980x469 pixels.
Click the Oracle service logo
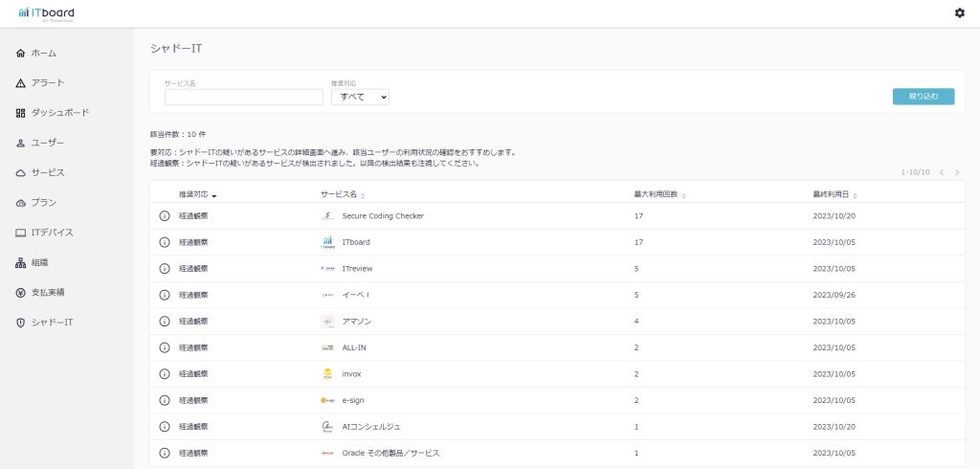coord(328,453)
